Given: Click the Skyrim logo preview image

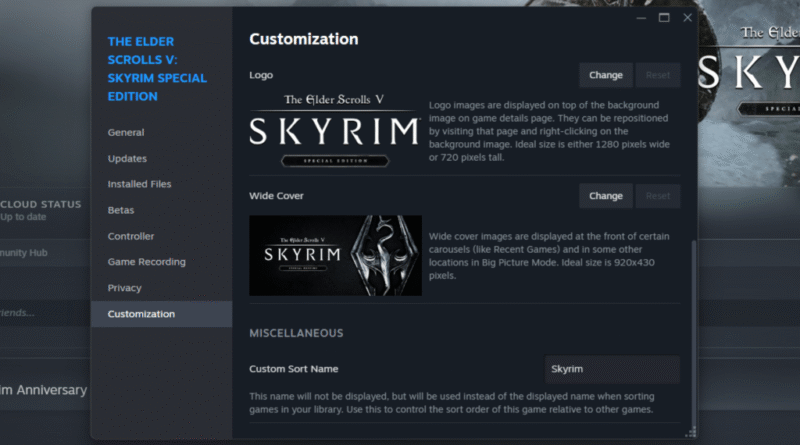Looking at the screenshot, I should tap(335, 130).
